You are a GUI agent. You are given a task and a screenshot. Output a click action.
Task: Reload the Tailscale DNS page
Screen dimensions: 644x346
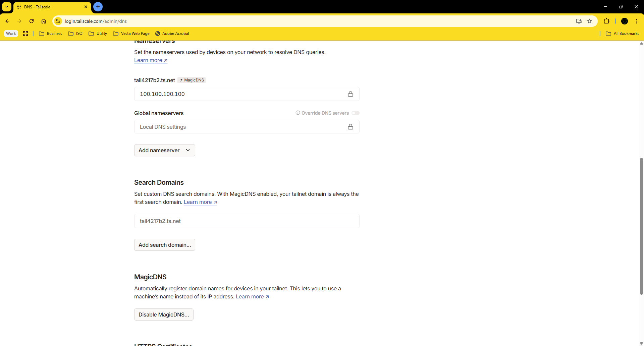(x=32, y=21)
